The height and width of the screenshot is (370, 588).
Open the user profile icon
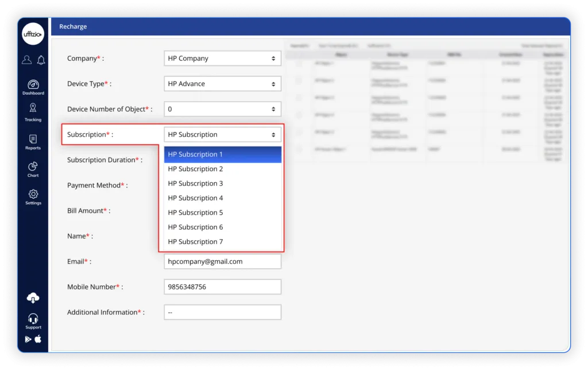click(x=26, y=60)
